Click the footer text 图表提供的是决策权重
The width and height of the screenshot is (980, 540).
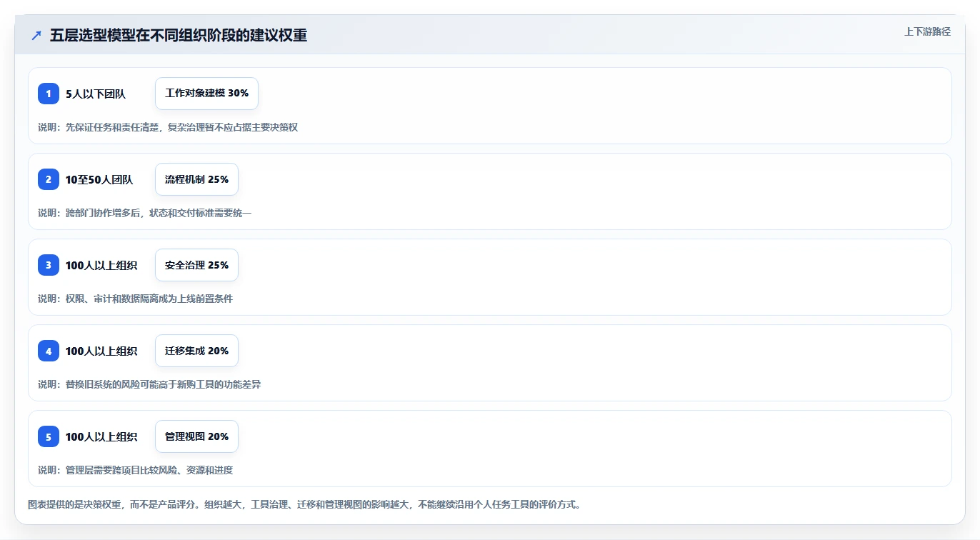(306, 504)
